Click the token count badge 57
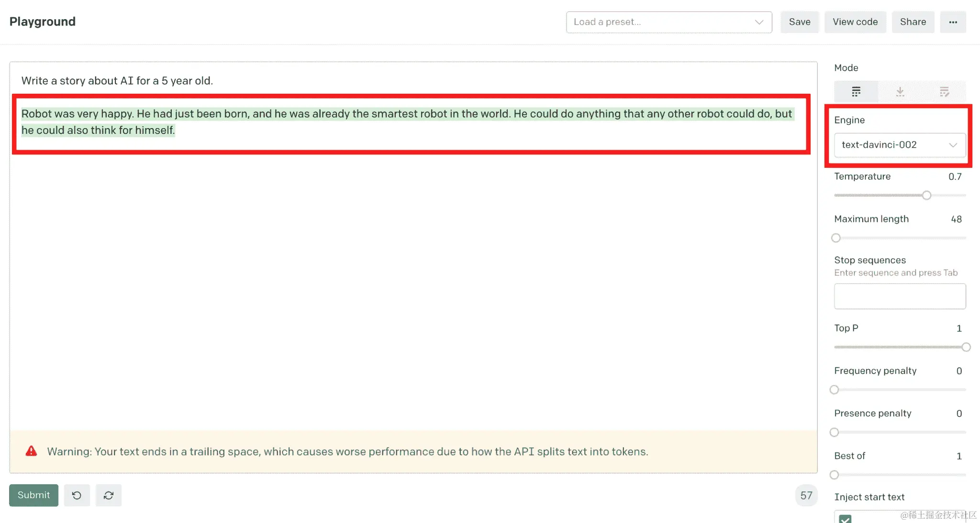This screenshot has width=980, height=523. tap(806, 496)
